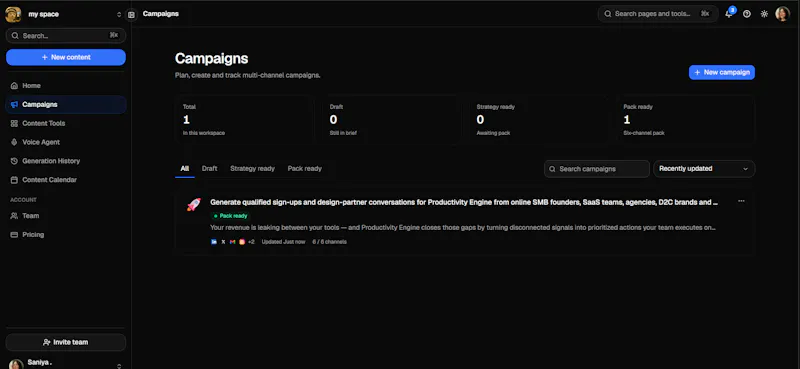The image size is (800, 369).
Task: Go to Home in the sidebar
Action: tap(66, 86)
